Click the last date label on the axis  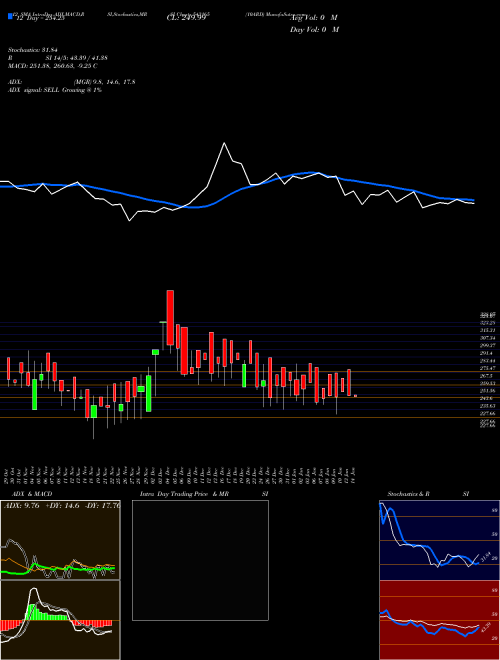(355, 475)
